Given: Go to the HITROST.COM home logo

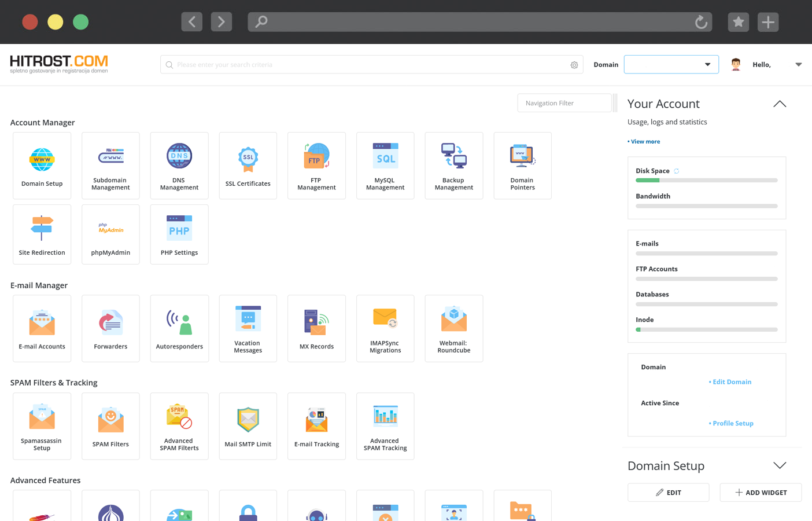Looking at the screenshot, I should tap(59, 64).
